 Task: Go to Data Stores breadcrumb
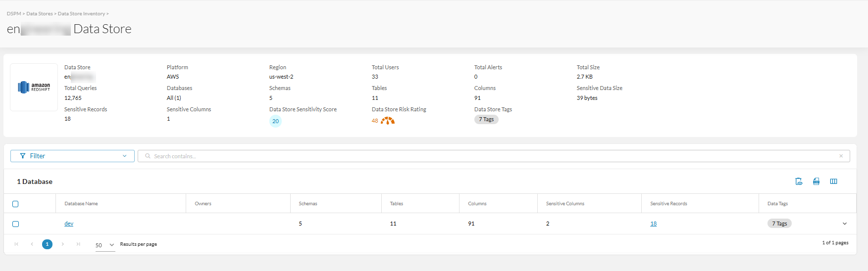pos(40,14)
